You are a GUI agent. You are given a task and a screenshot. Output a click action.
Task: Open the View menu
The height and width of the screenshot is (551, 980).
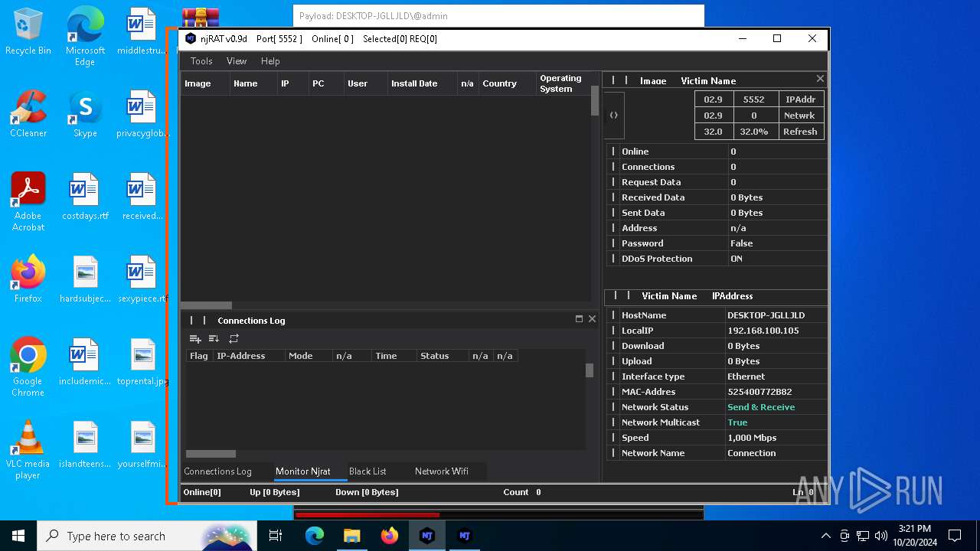(237, 61)
